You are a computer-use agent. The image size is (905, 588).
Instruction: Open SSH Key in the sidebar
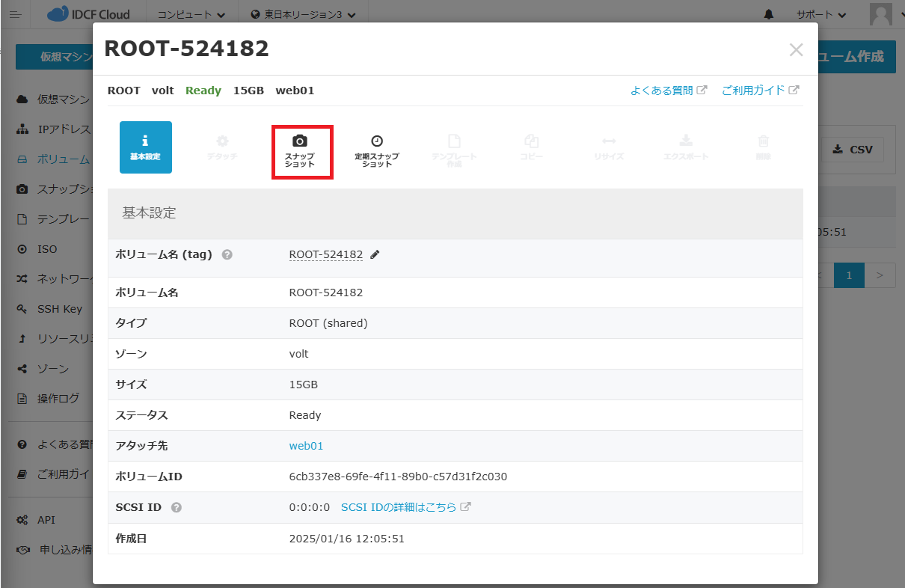[59, 309]
